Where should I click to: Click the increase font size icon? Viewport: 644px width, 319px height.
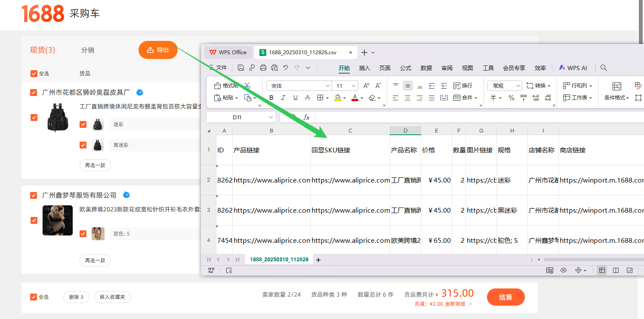click(x=366, y=86)
